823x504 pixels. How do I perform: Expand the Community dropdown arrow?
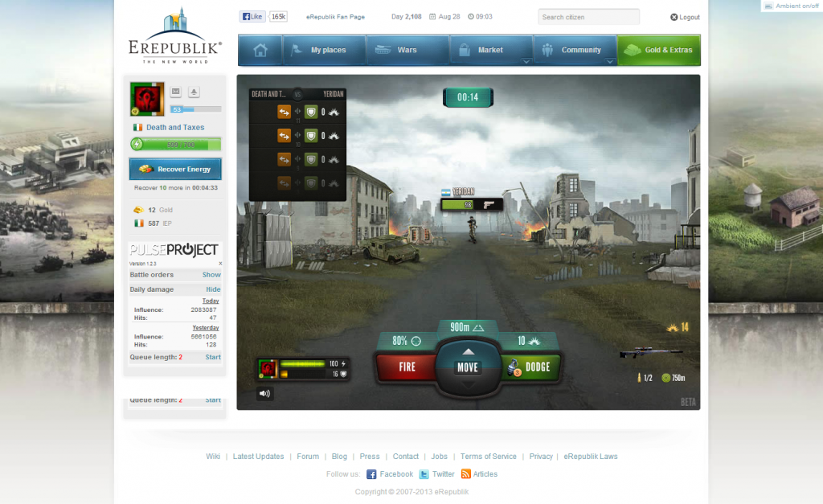(609, 61)
